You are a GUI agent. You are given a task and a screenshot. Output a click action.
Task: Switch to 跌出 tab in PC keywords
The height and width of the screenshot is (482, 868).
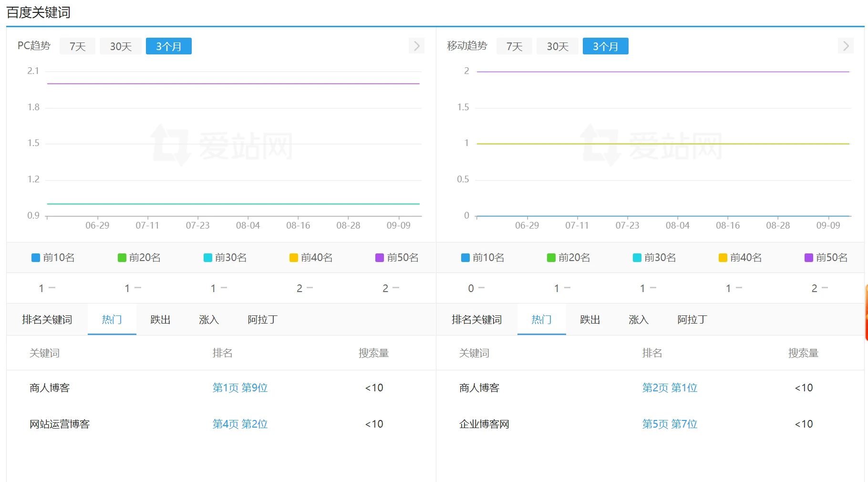click(x=160, y=320)
